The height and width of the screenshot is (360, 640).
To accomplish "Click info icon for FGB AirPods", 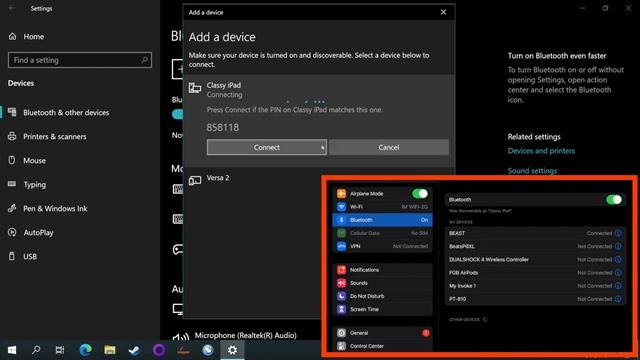I will pyautogui.click(x=618, y=272).
